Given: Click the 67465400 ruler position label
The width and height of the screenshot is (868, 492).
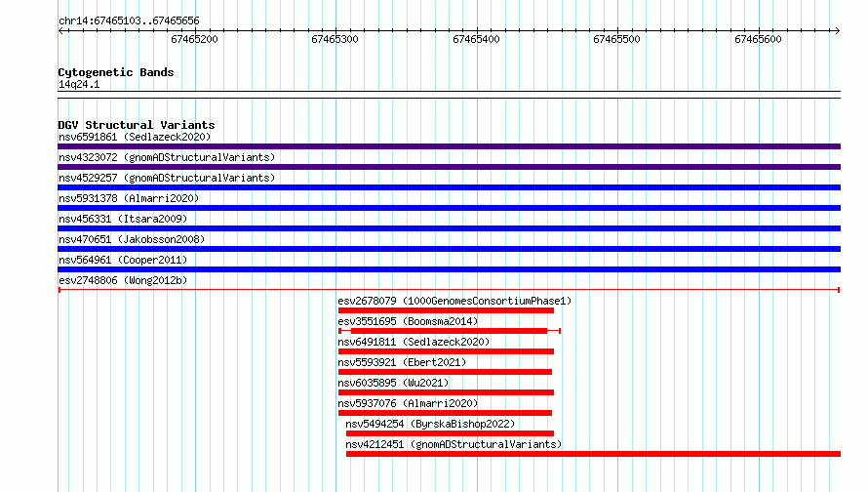Looking at the screenshot, I should [476, 39].
